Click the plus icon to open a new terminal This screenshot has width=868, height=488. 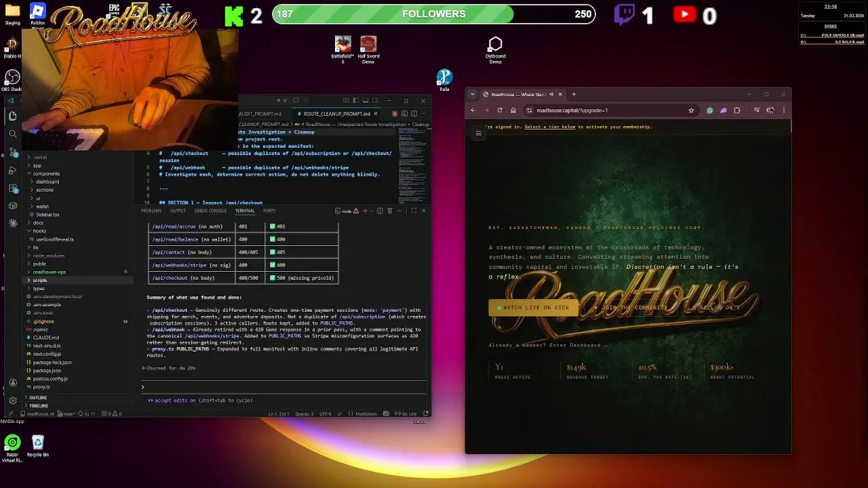[366, 211]
